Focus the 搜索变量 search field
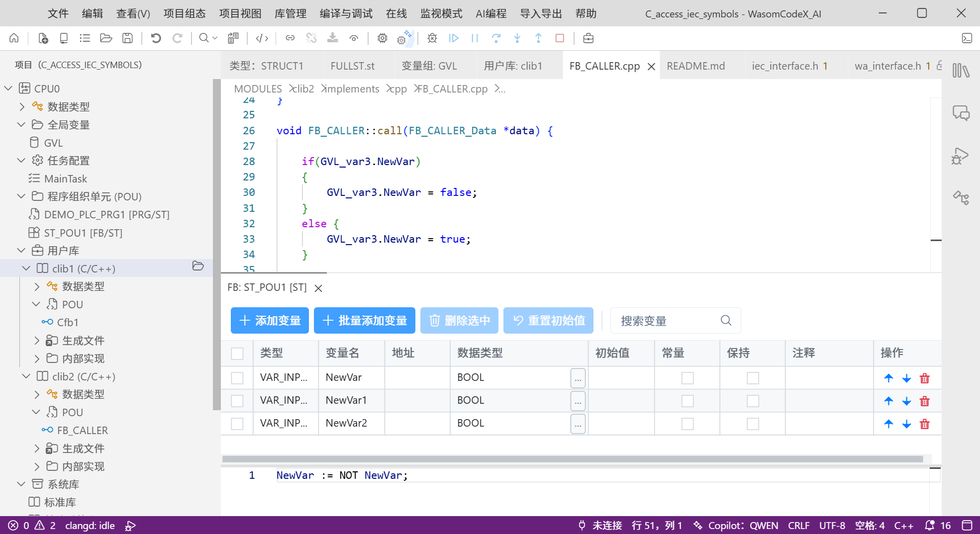The image size is (980, 534). (x=675, y=321)
